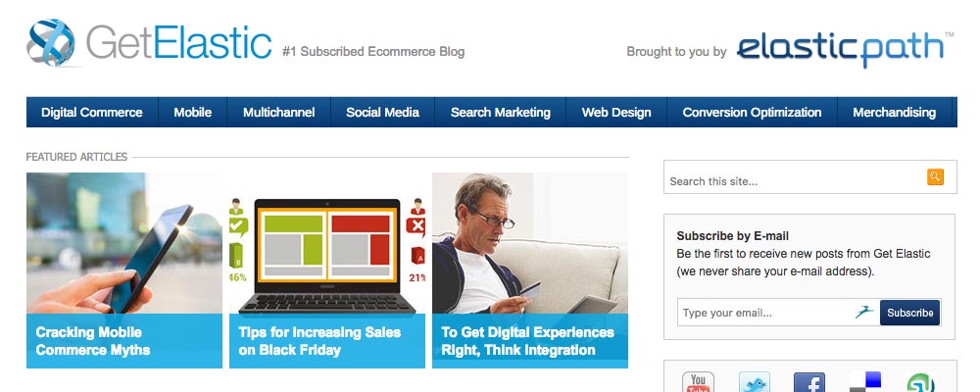980x392 pixels.
Task: Select Multichannel in the navigation bar
Action: pyautogui.click(x=279, y=113)
